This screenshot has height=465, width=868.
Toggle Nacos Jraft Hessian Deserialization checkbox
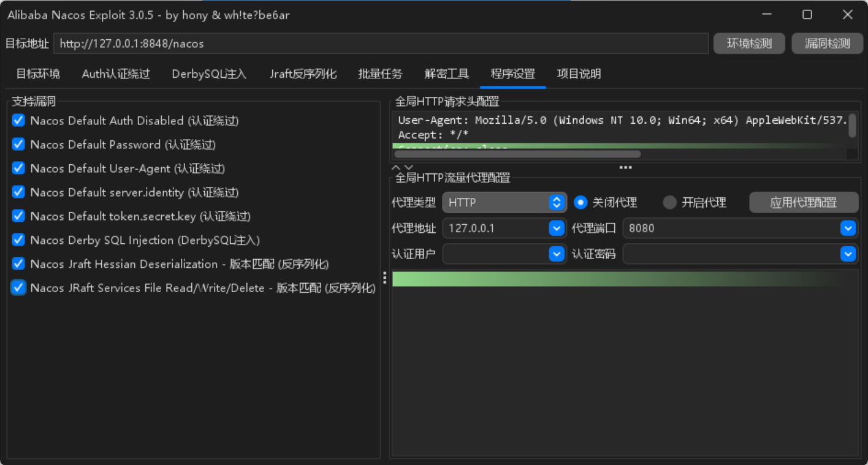click(18, 264)
